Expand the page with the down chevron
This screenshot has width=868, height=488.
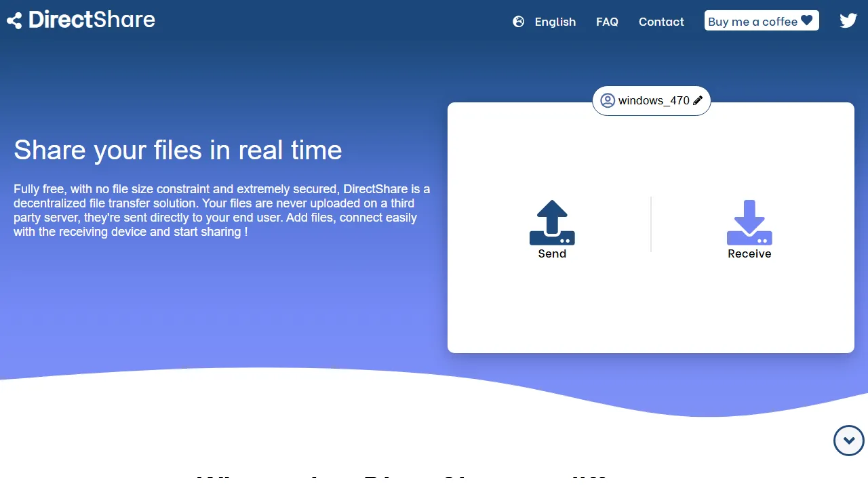pos(848,440)
